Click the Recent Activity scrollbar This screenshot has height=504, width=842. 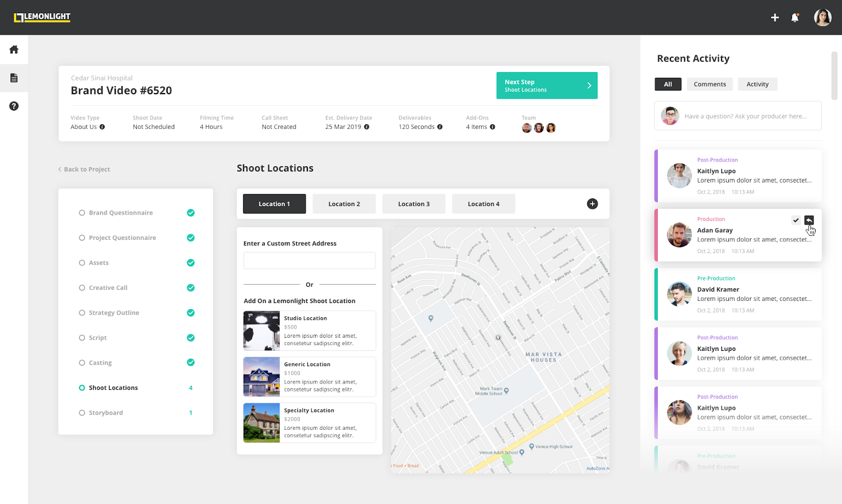pos(834,75)
